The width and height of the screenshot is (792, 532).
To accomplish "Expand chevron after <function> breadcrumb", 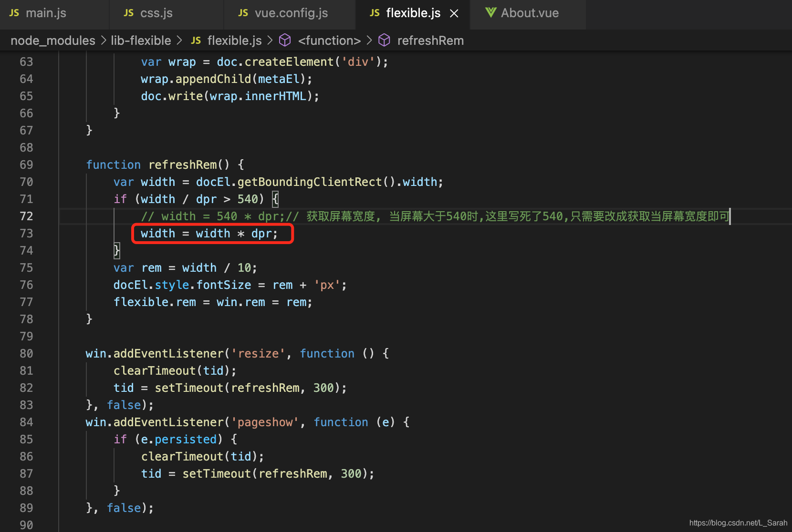I will [369, 41].
